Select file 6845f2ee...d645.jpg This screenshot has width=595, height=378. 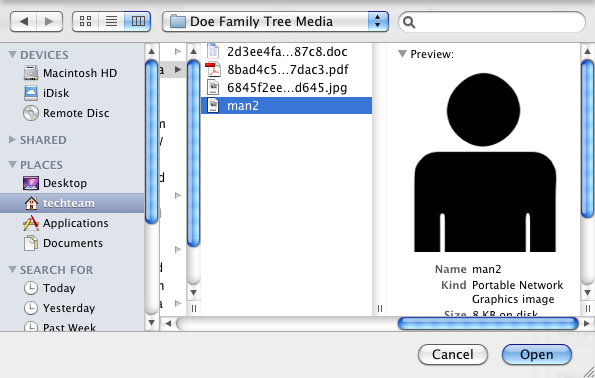[286, 88]
